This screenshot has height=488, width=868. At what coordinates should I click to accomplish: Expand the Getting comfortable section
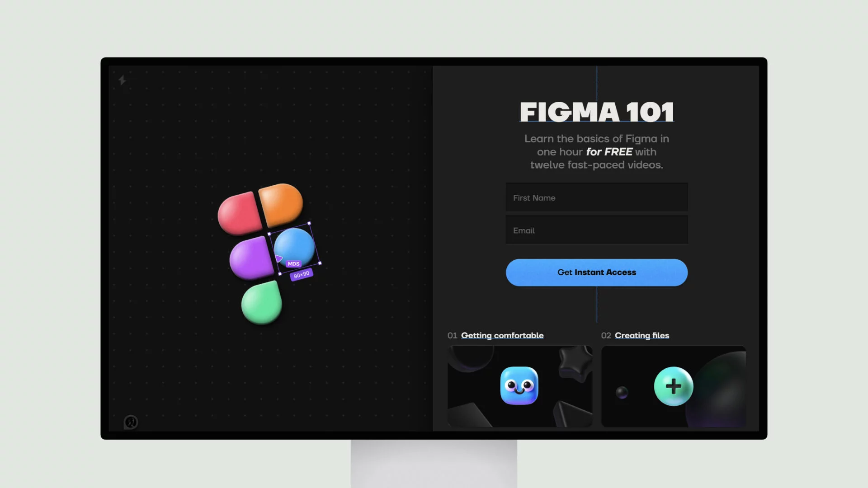pos(502,335)
